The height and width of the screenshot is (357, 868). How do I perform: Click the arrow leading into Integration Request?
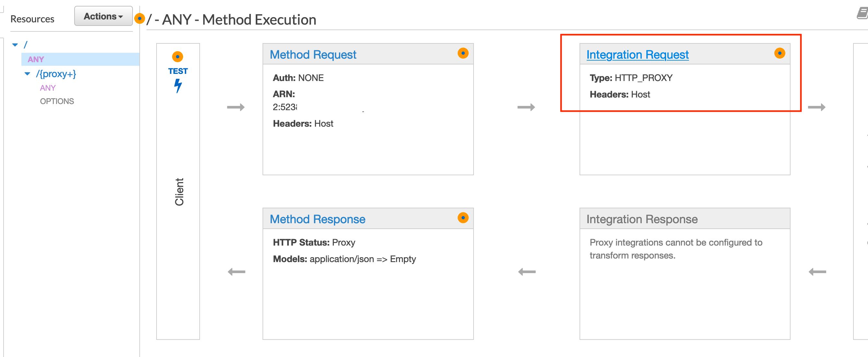tap(526, 108)
